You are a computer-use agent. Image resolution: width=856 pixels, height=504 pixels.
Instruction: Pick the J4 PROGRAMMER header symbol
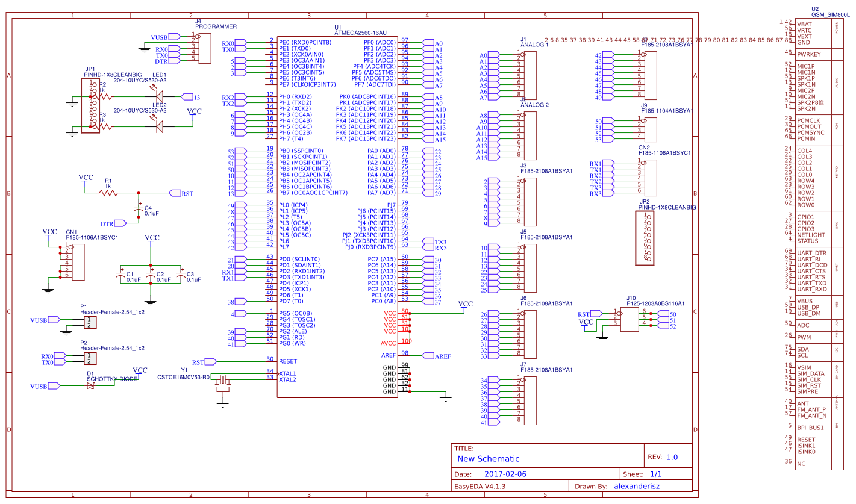pyautogui.click(x=205, y=48)
